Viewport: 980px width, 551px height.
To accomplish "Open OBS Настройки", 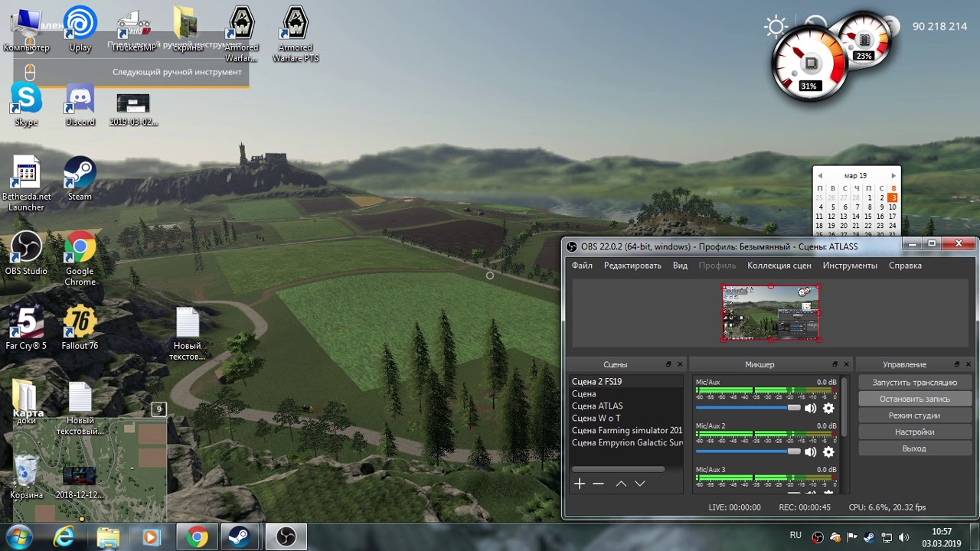I will point(914,432).
